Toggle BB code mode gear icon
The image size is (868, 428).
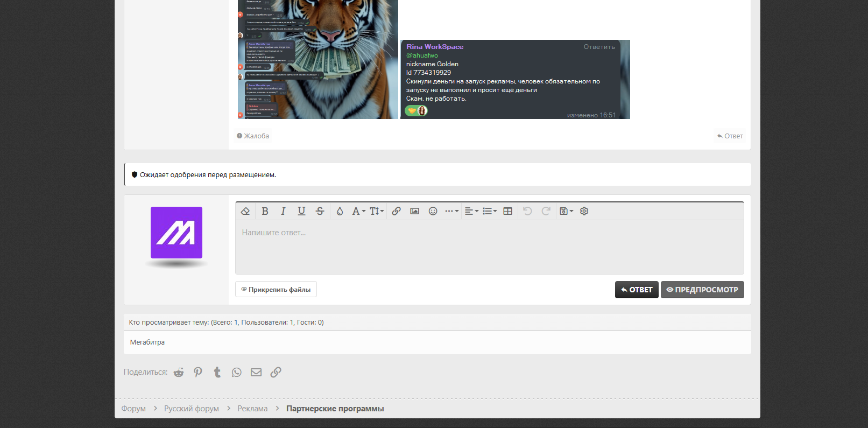584,211
